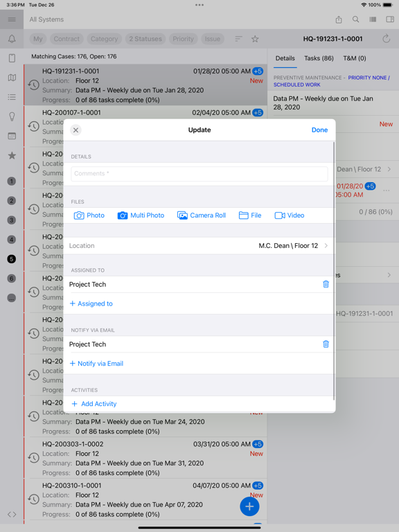Add a Notify via Email recipient
The image size is (399, 532).
coord(96,364)
